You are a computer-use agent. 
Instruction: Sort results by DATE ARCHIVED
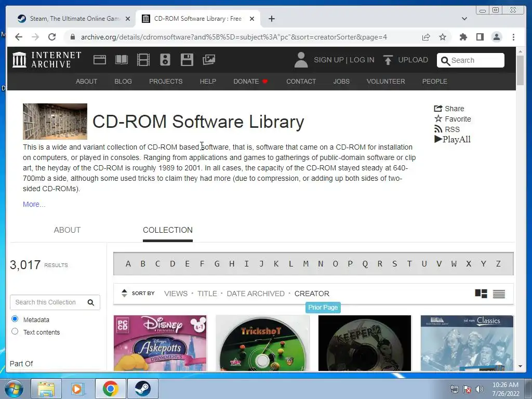(x=256, y=294)
